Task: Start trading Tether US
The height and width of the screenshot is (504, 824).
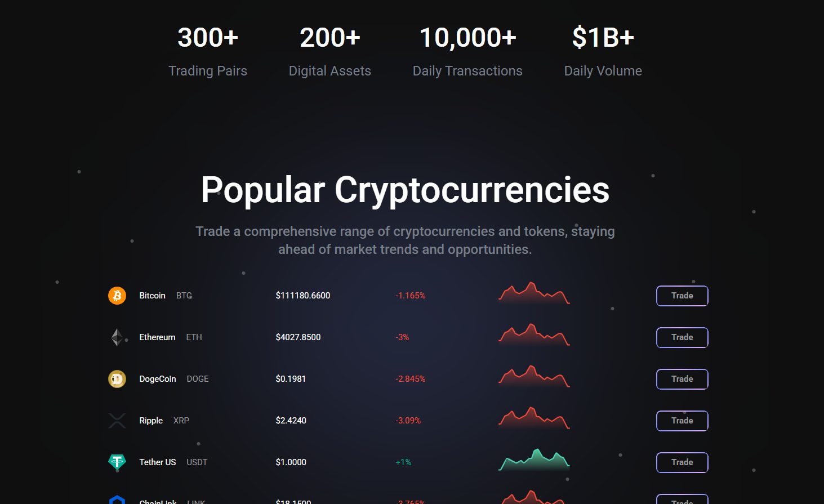Action: click(682, 462)
